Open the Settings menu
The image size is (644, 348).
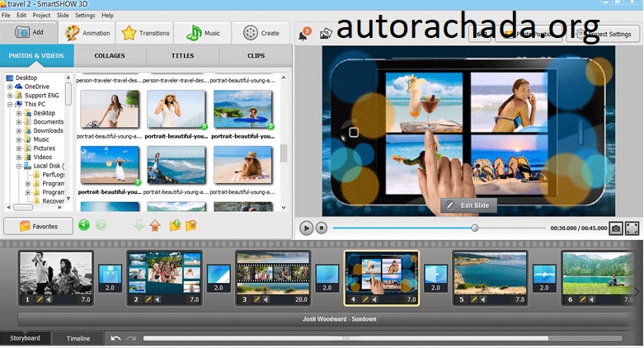[x=85, y=15]
